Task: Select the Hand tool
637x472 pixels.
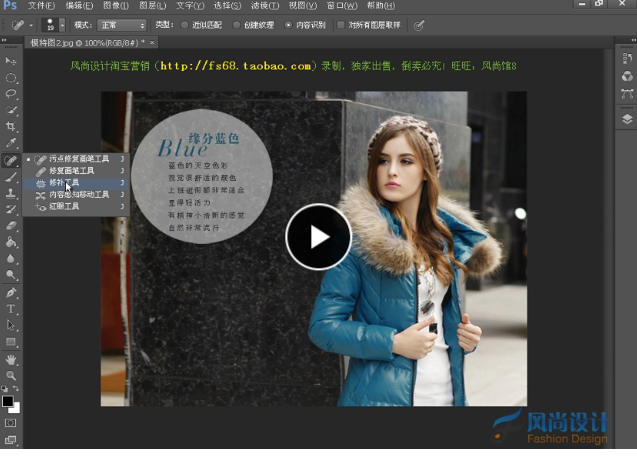Action: tap(11, 359)
